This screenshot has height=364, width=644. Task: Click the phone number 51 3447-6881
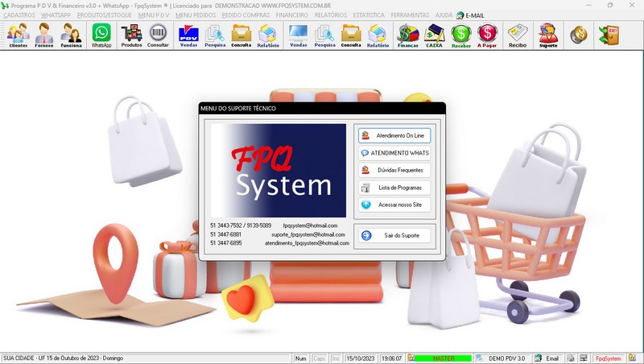pos(226,234)
